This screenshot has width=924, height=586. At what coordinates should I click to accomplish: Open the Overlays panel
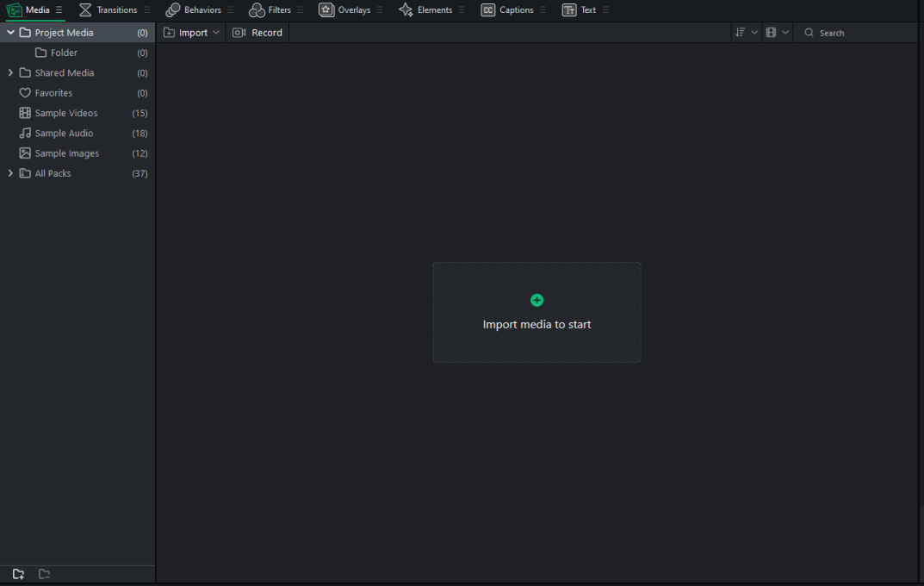344,10
